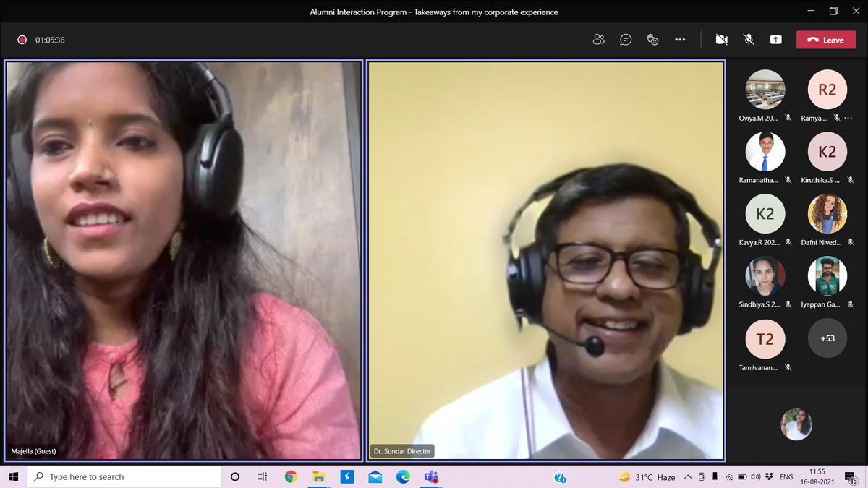Open the Mail app from taskbar

(x=375, y=477)
